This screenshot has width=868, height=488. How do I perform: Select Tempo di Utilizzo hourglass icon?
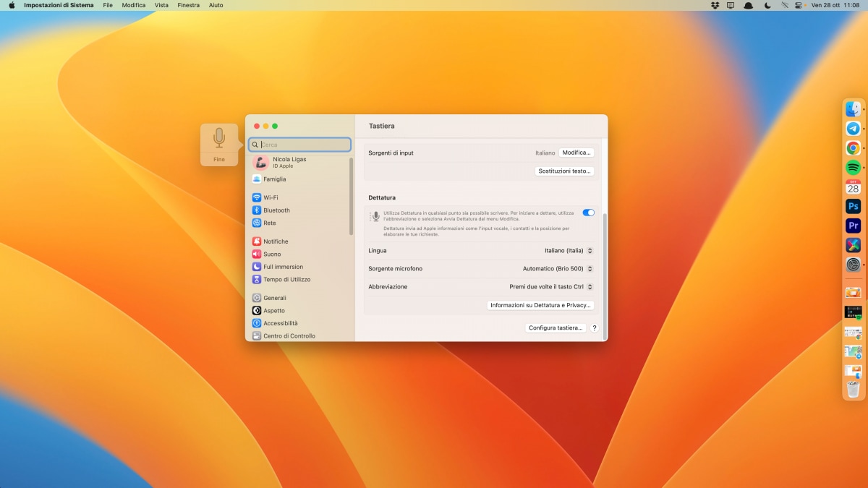[x=257, y=280]
